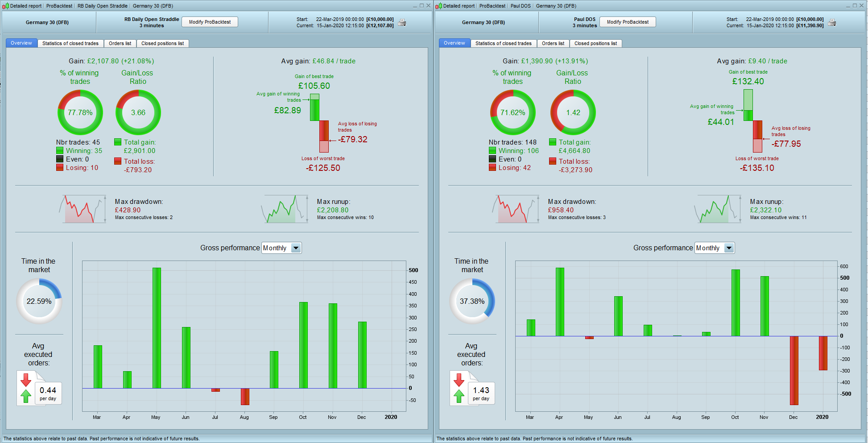
Task: Click the 1.42 gain/loss ratio donut
Action: [x=573, y=112]
